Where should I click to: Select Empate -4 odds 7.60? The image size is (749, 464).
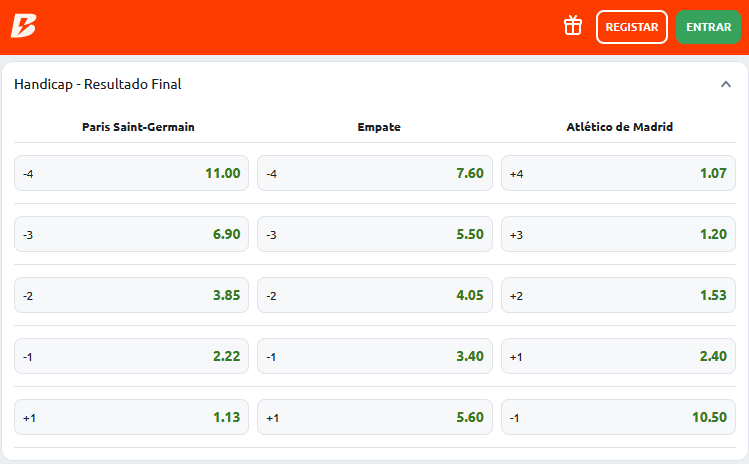(x=374, y=173)
